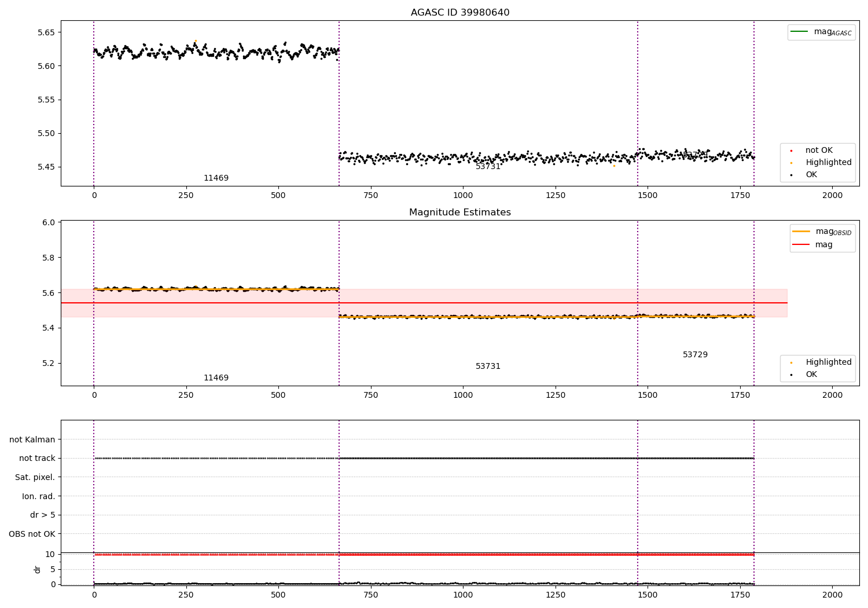868x608 pixels.
Task: Select the green mag AGASC legend entry
Action: (822, 32)
